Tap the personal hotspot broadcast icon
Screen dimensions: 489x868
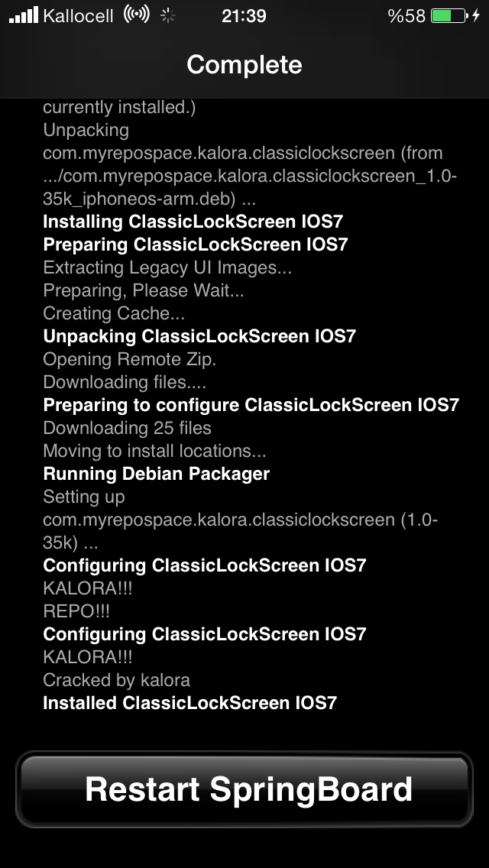(x=136, y=15)
